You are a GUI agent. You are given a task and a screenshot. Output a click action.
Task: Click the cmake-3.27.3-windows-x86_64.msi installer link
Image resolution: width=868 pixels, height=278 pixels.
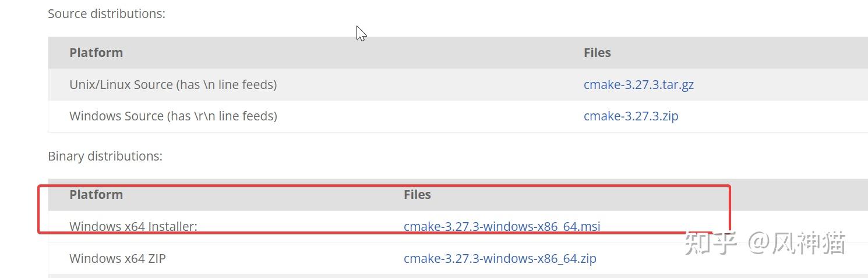pos(502,226)
